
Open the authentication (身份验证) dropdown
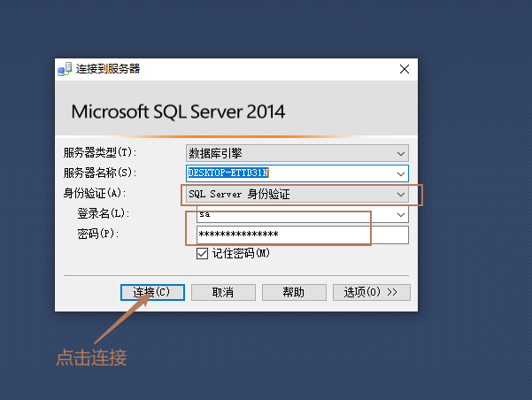tap(297, 195)
